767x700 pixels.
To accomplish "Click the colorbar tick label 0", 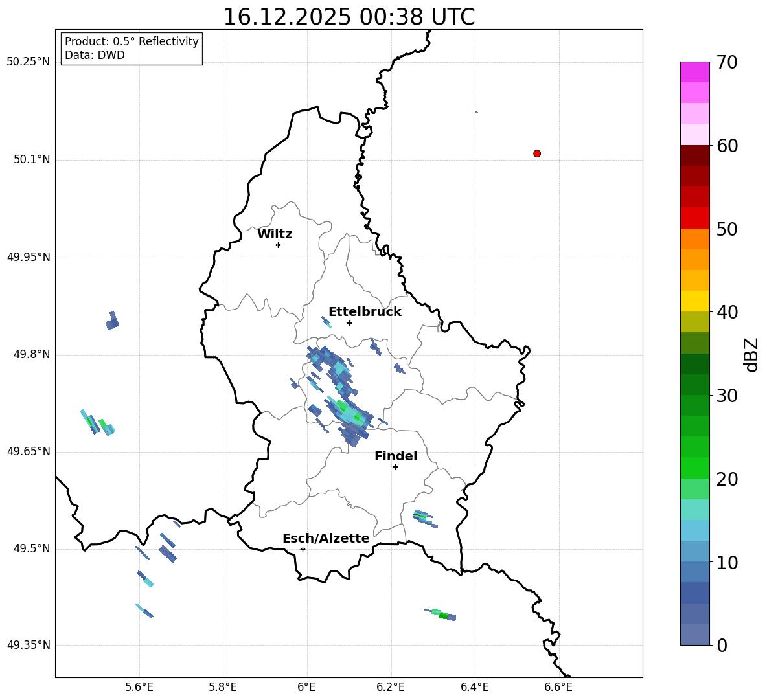I will tap(722, 646).
